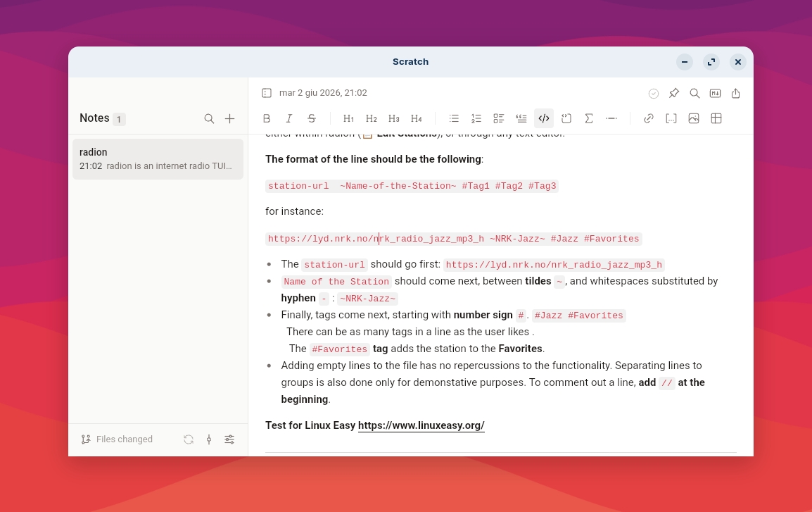Viewport: 812px width, 512px height.
Task: Insert task checklist
Action: click(499, 119)
